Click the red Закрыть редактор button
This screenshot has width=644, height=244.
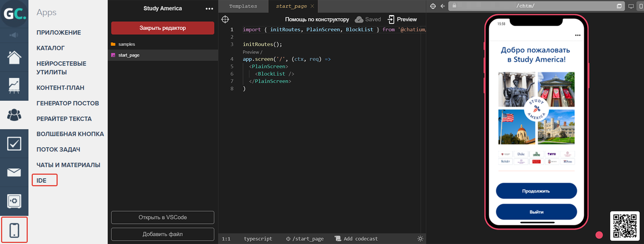coord(163,28)
